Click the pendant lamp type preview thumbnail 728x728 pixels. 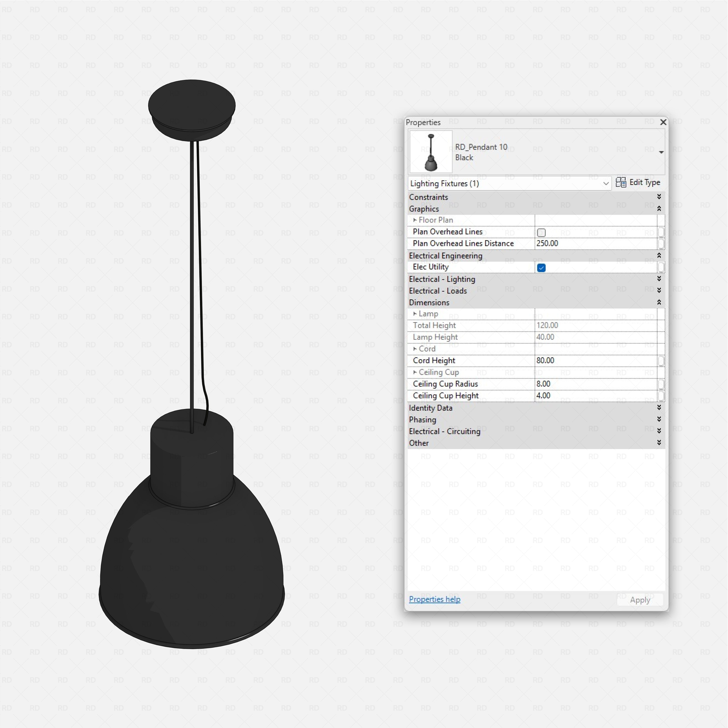[431, 152]
